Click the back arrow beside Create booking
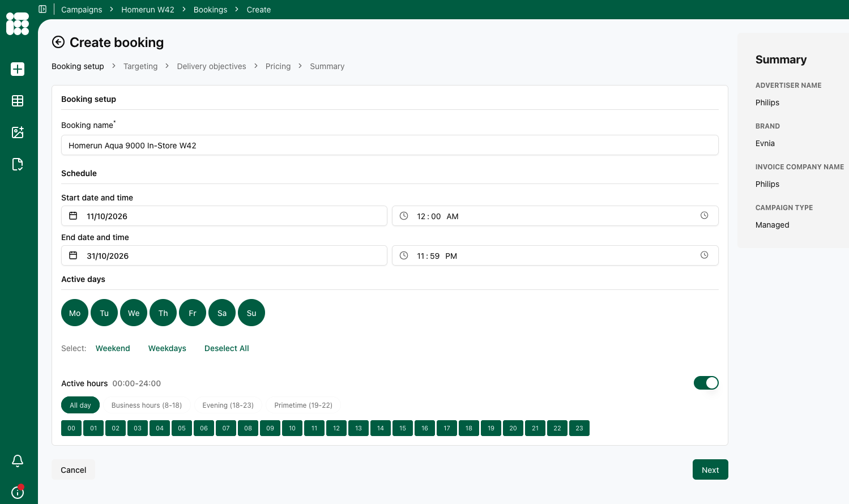The width and height of the screenshot is (849, 504). [58, 42]
